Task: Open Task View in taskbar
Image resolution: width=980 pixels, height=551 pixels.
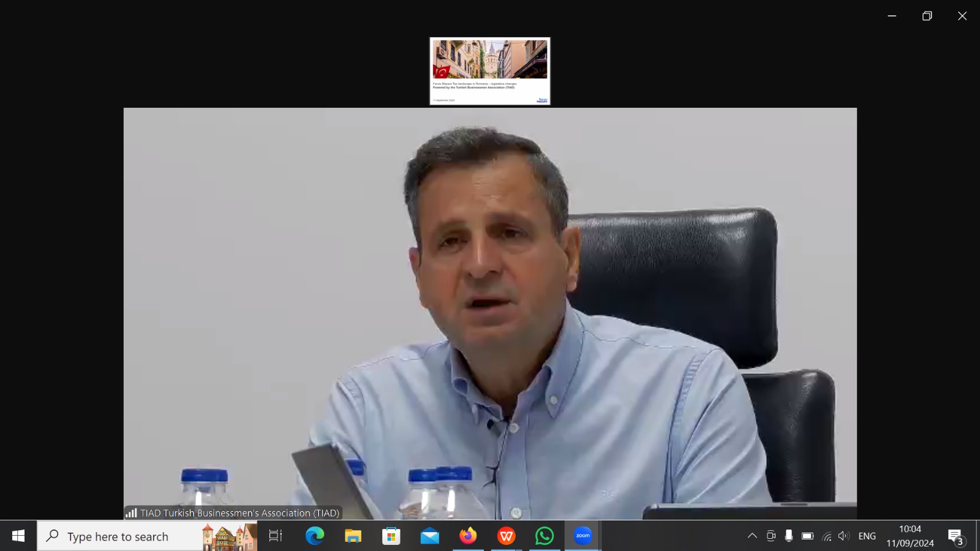Action: coord(276,536)
